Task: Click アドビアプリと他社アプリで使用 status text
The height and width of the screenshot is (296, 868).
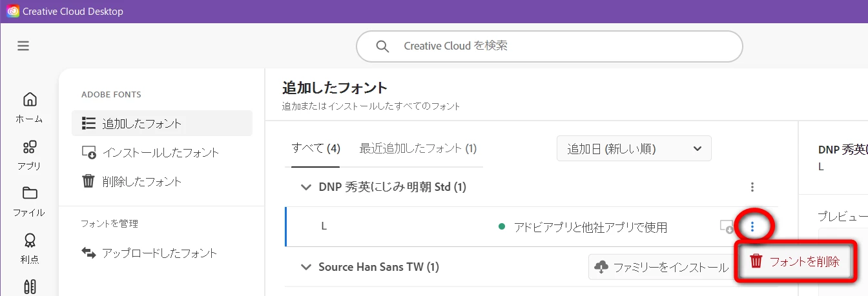Action: click(x=590, y=227)
